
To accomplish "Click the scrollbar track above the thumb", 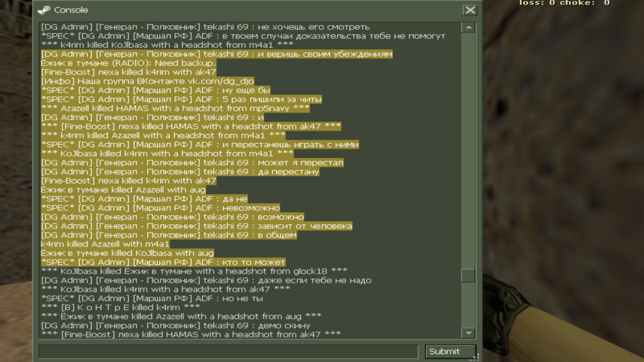I will point(468,151).
